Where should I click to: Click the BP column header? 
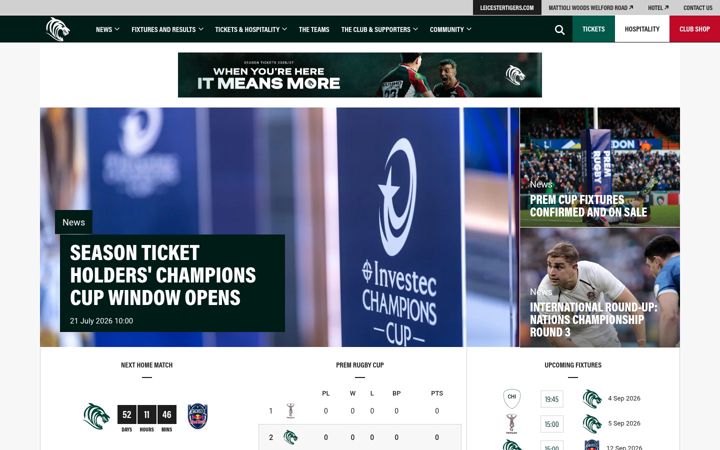[396, 394]
